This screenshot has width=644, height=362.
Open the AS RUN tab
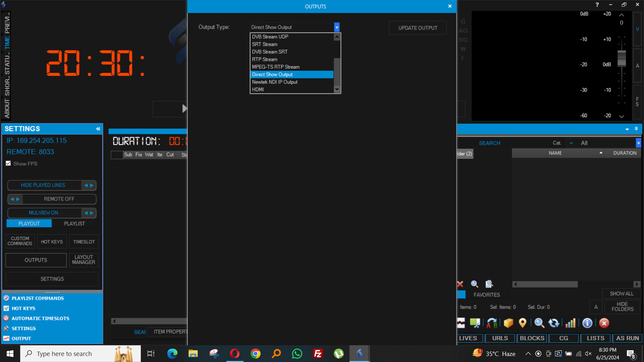(x=627, y=338)
